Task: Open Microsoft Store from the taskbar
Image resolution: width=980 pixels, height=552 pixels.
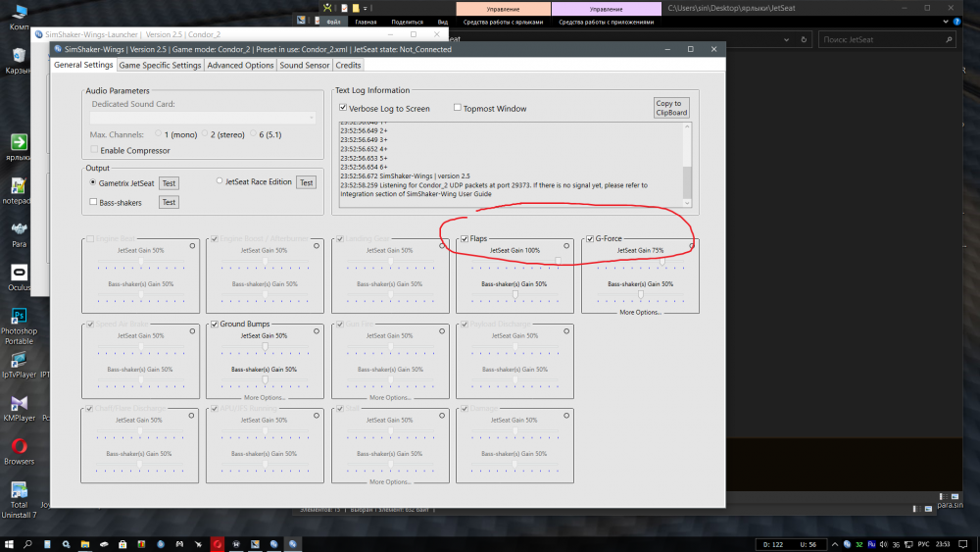Action: pos(122,544)
